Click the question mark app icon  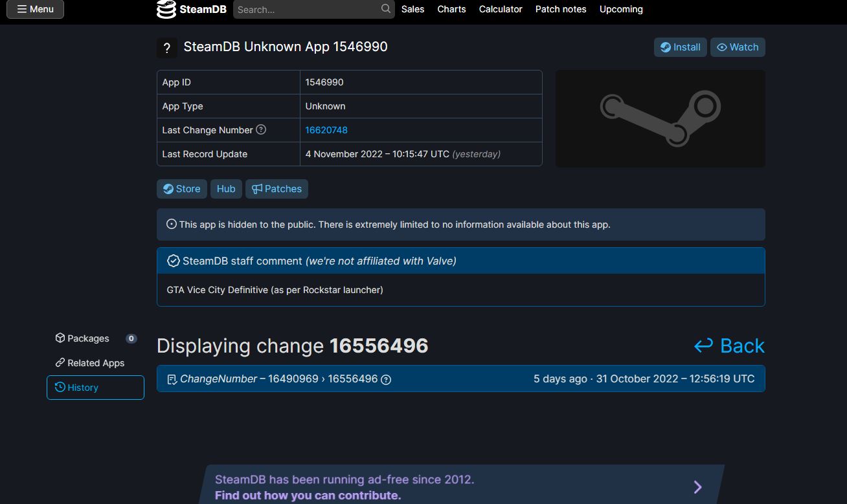click(166, 48)
